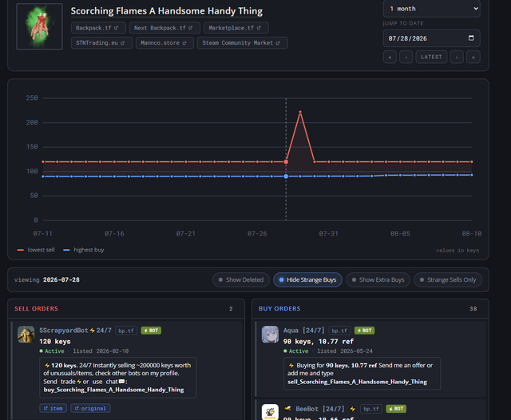Click BOT badge on Aqua listing

click(x=364, y=331)
